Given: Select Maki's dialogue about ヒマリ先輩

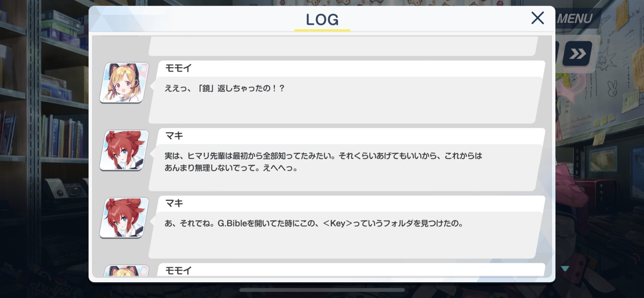Looking at the screenshot, I should [323, 162].
